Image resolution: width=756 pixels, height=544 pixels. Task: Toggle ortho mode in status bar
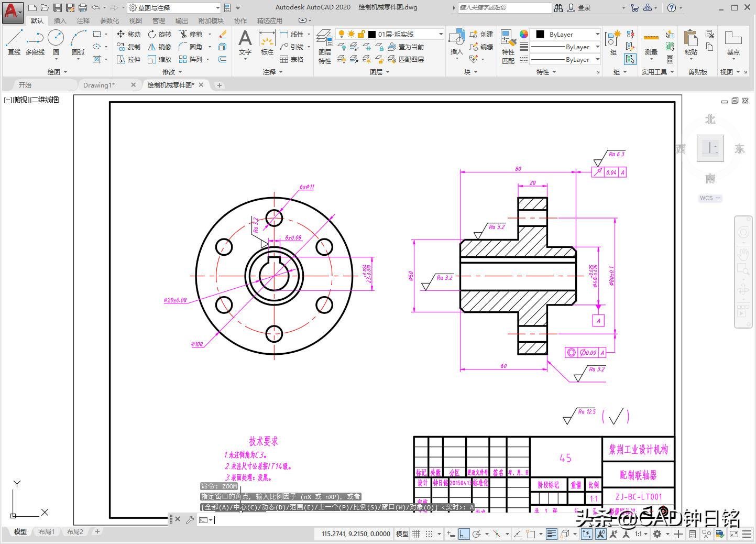click(464, 534)
